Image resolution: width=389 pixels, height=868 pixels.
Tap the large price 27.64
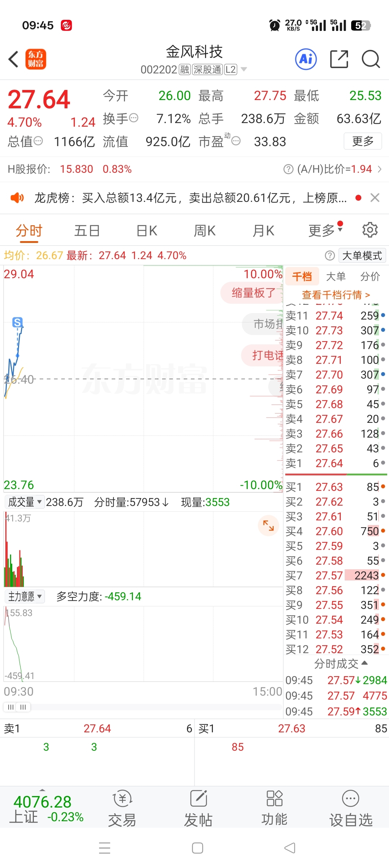39,100
